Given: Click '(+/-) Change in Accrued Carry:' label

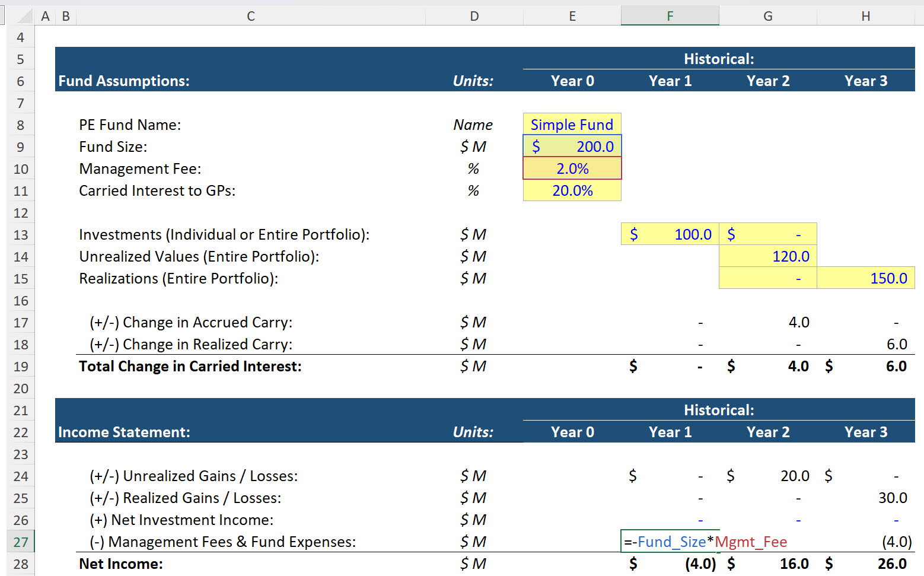Looking at the screenshot, I should point(191,322).
